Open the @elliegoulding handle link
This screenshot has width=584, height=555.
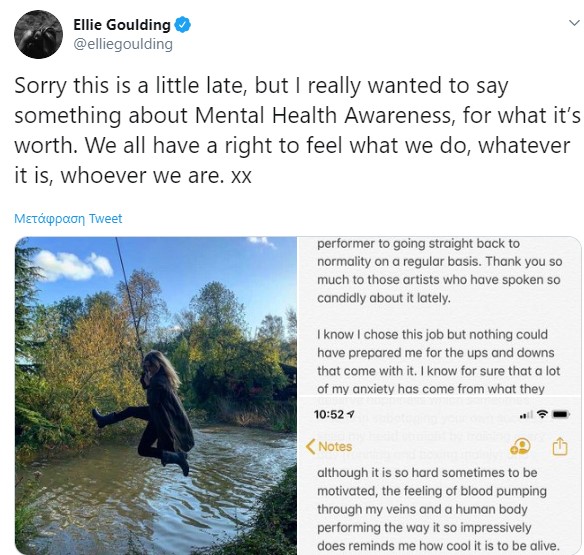point(123,44)
